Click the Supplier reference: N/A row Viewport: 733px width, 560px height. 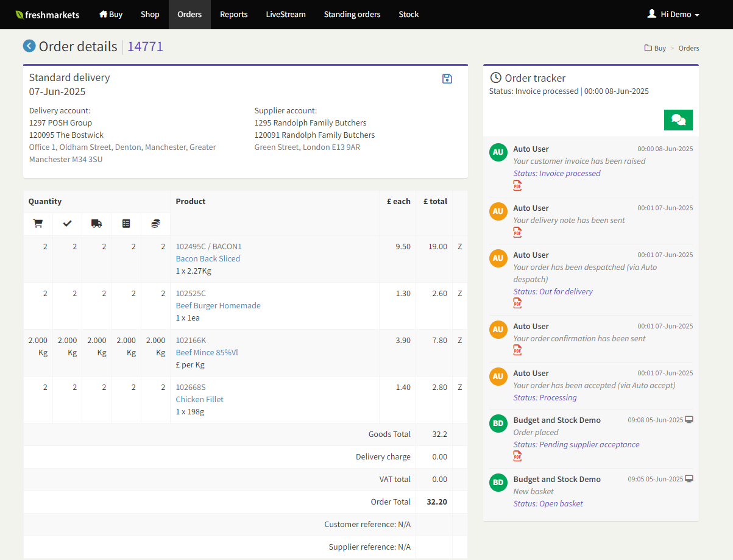(246, 547)
